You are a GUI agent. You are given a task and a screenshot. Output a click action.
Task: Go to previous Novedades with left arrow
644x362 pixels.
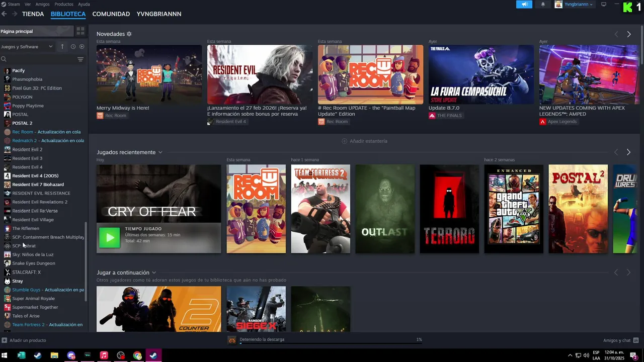pos(616,34)
